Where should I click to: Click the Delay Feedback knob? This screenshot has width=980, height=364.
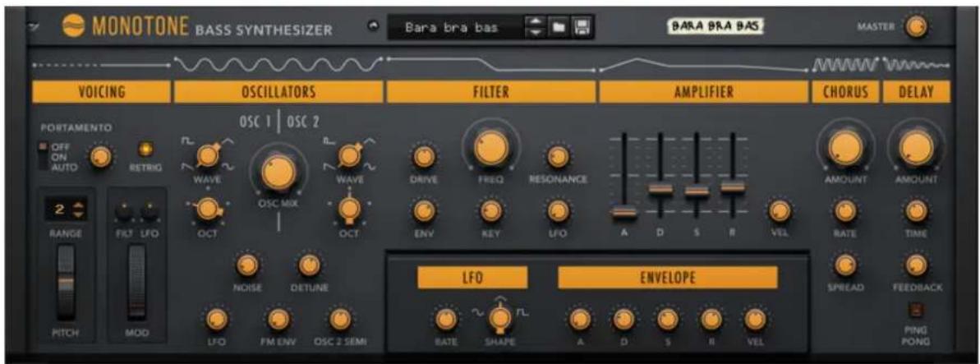[916, 265]
